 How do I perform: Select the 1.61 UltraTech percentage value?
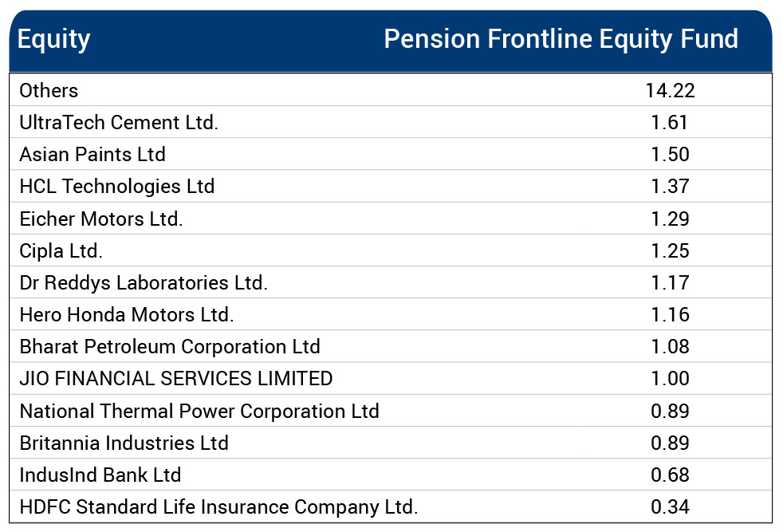[670, 122]
